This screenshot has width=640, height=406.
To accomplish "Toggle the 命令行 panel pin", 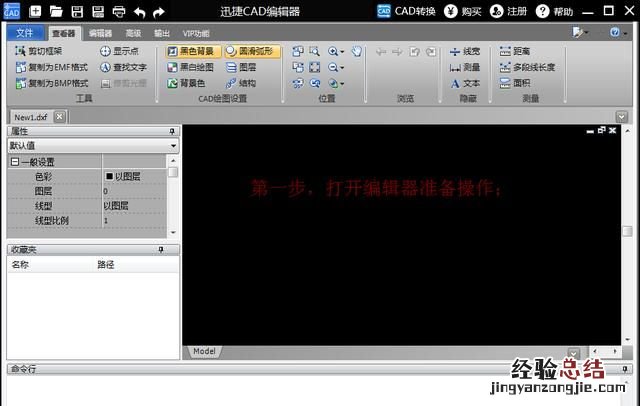I will (x=625, y=369).
